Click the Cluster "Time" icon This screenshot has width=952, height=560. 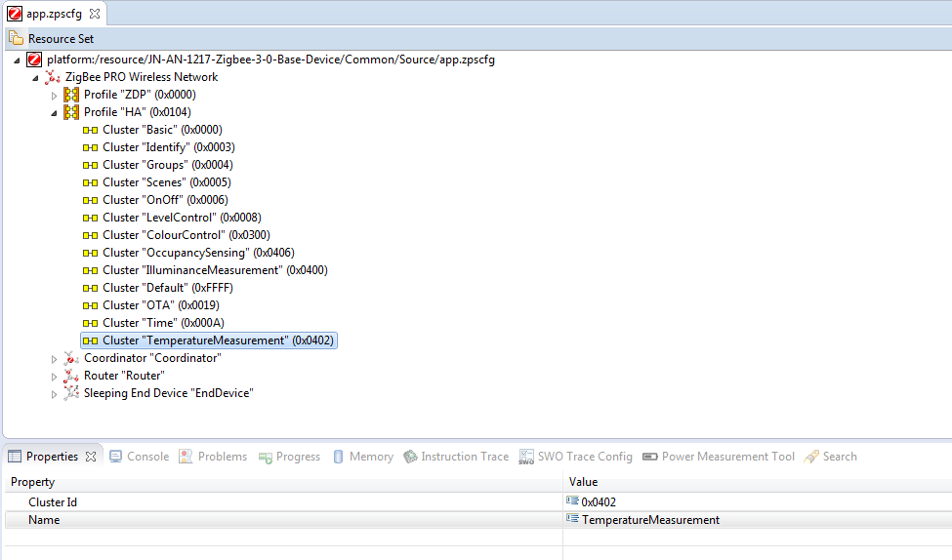click(x=90, y=323)
